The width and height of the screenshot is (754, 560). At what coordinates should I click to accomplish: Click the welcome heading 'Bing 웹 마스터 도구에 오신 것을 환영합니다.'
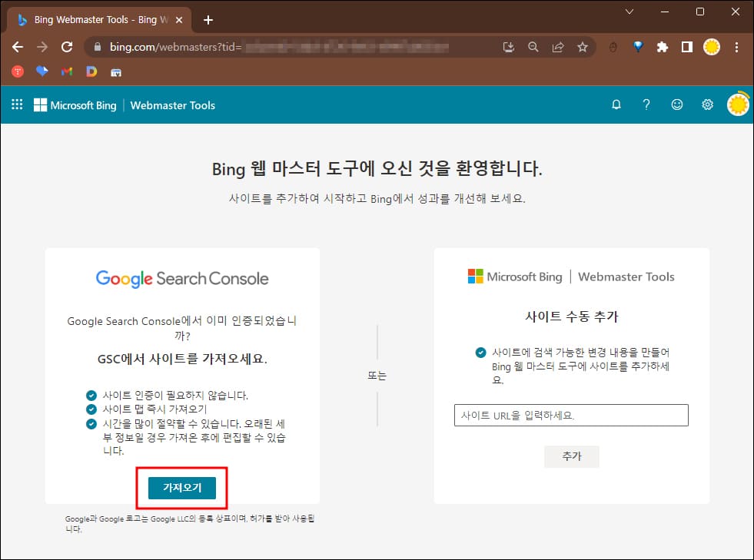pyautogui.click(x=377, y=169)
